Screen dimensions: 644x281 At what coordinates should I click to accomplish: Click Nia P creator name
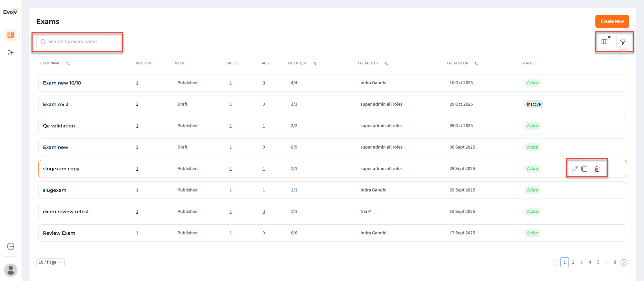(366, 212)
